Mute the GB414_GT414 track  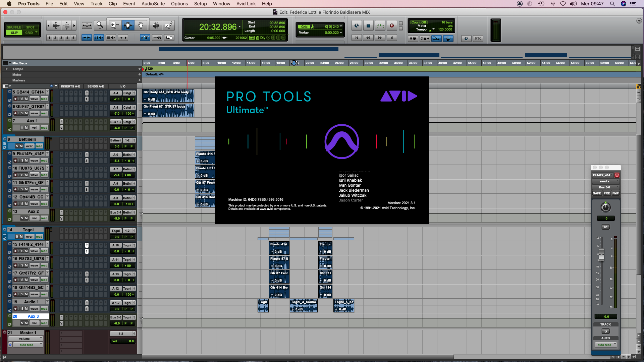26,99
